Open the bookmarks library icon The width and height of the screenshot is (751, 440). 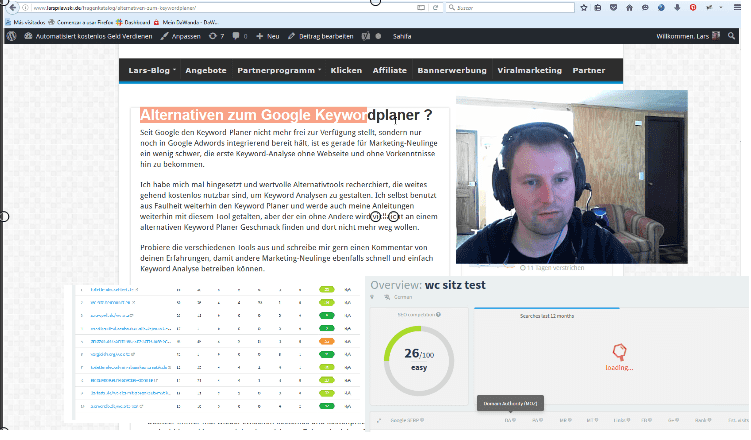pos(598,8)
